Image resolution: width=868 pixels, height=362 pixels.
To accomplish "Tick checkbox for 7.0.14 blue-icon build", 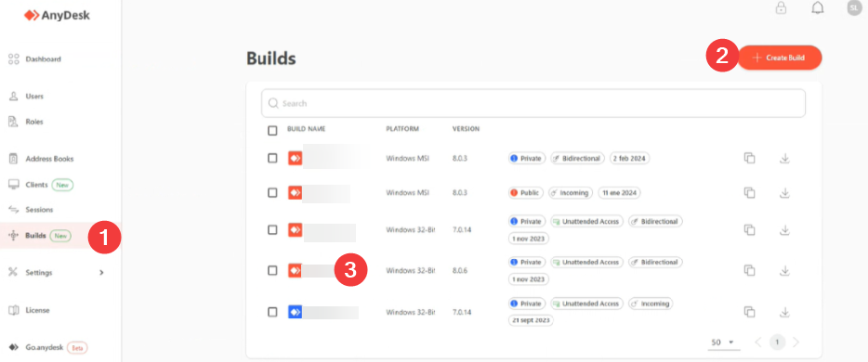I will point(272,312).
